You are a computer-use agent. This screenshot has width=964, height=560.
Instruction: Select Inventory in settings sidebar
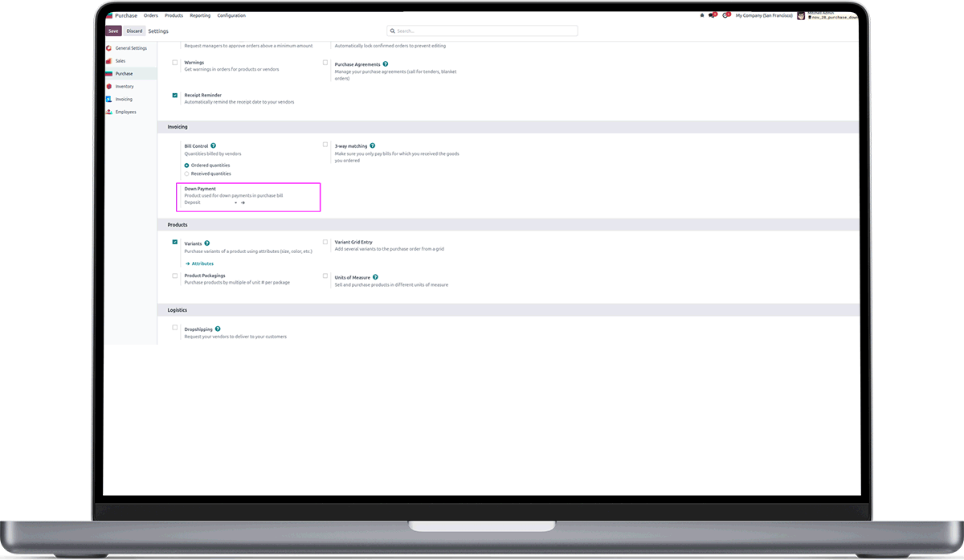click(125, 87)
